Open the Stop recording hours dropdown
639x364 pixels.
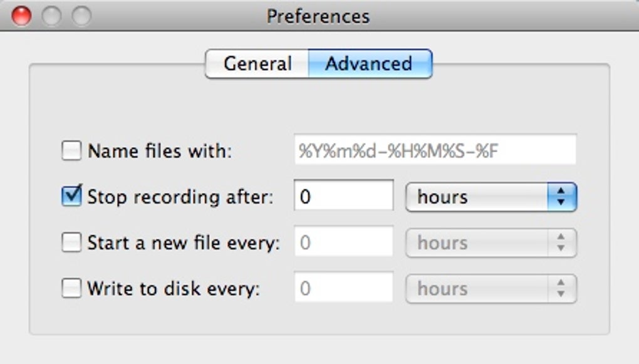coord(491,197)
